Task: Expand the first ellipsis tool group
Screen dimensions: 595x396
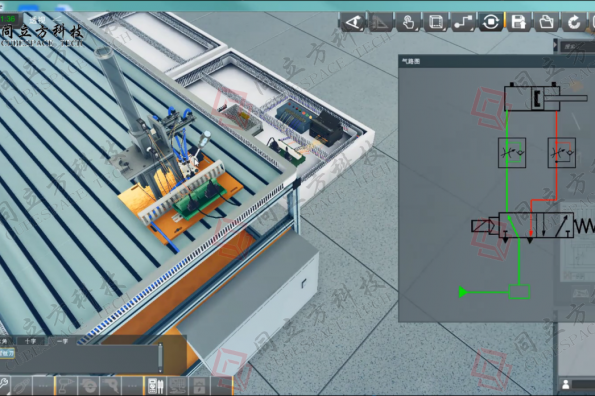Action: point(43,386)
